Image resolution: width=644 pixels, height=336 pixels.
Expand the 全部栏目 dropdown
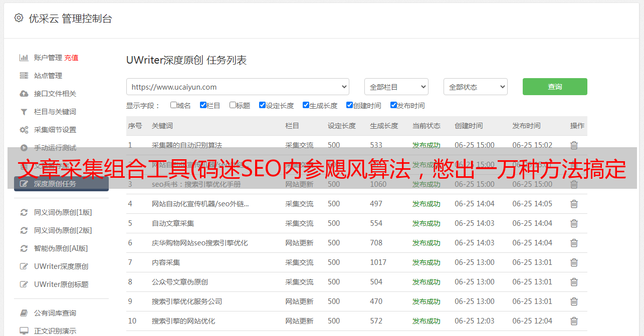pyautogui.click(x=396, y=87)
